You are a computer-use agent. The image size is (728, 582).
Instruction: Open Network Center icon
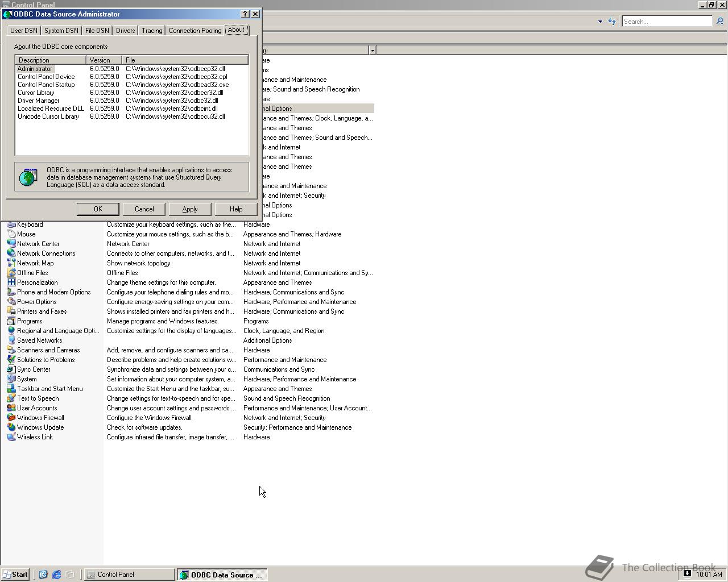click(x=11, y=244)
